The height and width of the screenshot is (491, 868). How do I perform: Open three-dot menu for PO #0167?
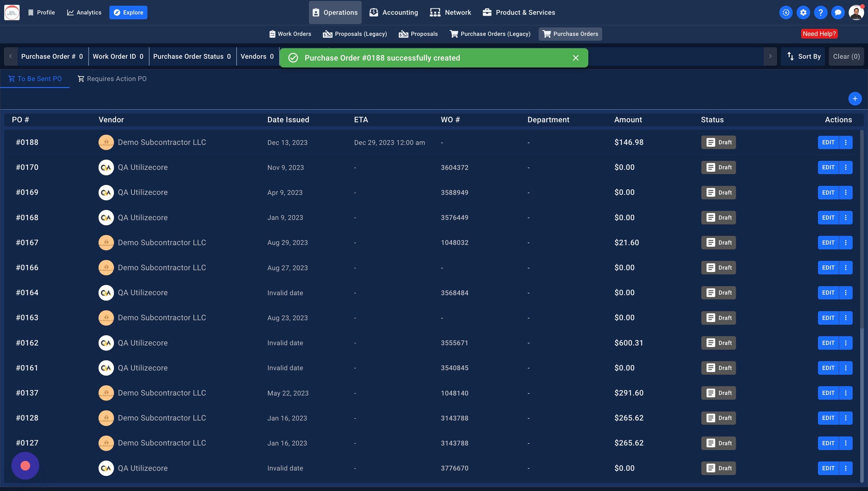[x=845, y=242]
